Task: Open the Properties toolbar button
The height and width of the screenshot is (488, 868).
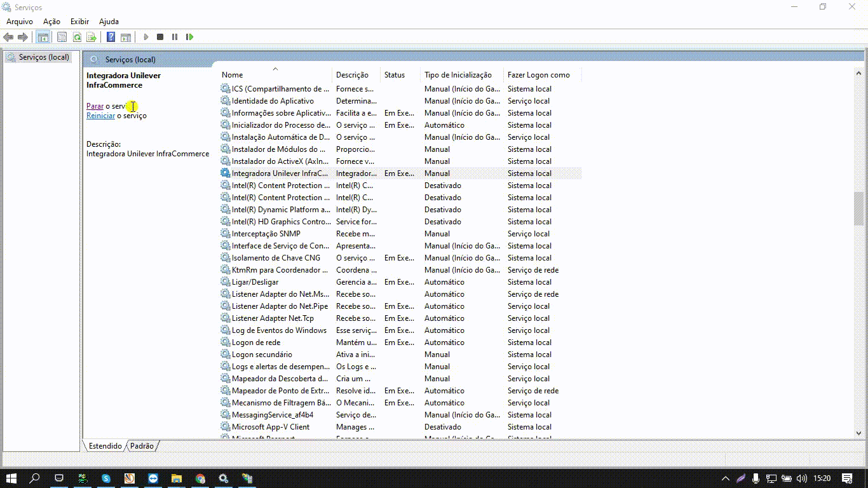Action: 62,37
